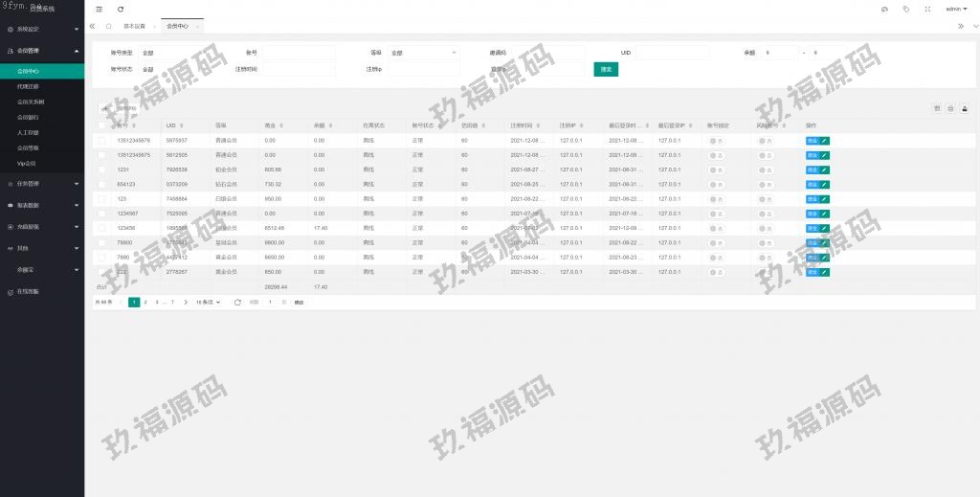Open the rows-per-page dropdown in pagination

click(208, 302)
